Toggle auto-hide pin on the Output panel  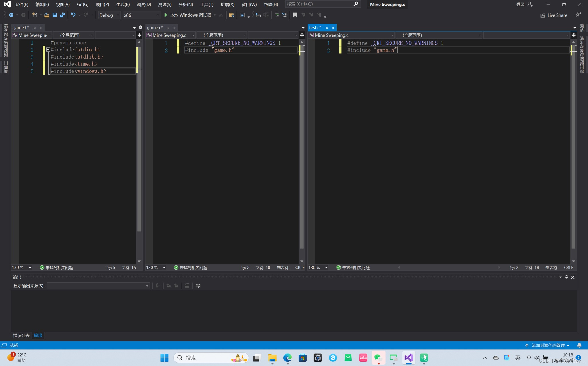coord(567,277)
